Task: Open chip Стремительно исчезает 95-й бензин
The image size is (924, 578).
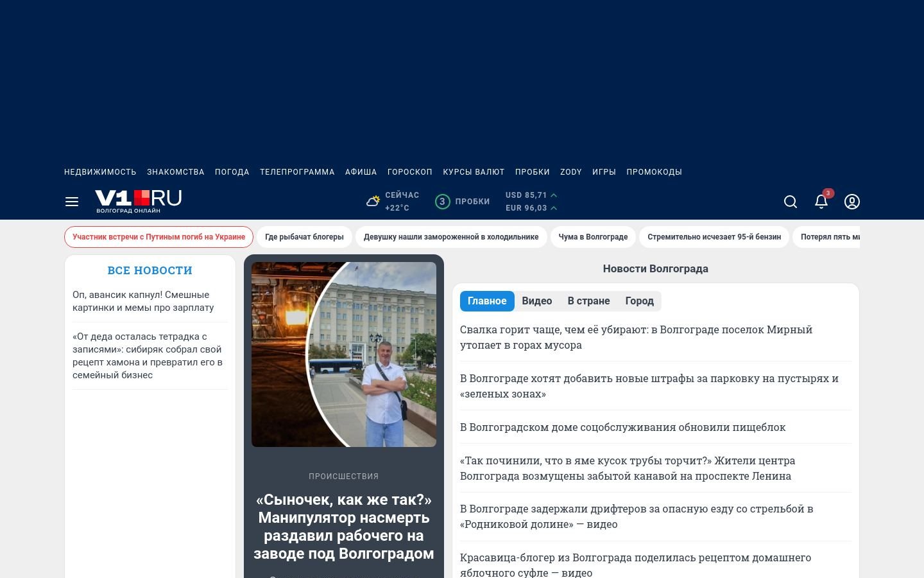Action: (714, 237)
